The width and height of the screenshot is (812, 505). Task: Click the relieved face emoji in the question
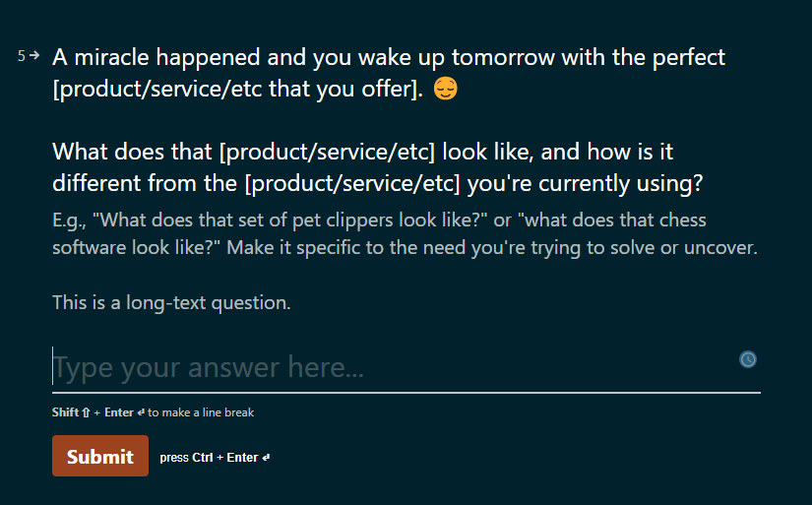445,89
